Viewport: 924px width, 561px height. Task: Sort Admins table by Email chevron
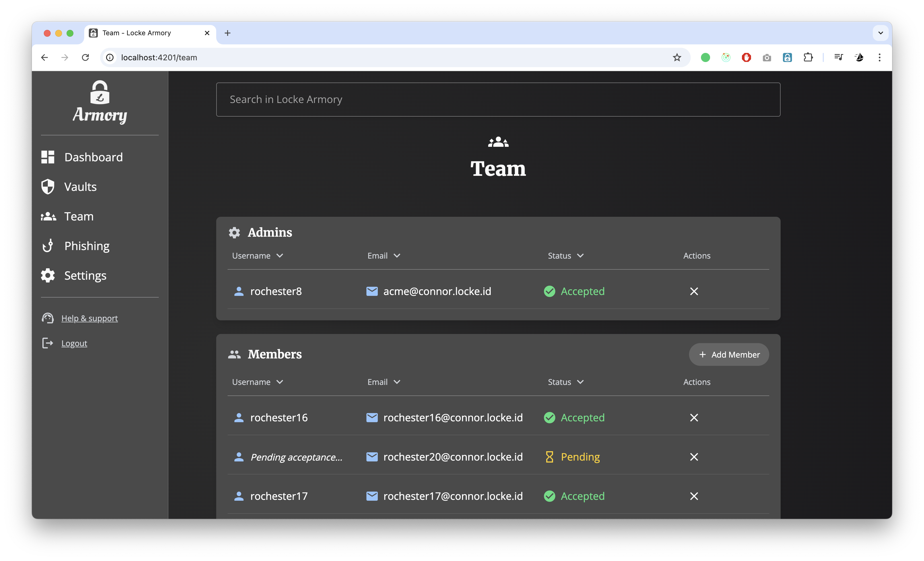tap(397, 256)
